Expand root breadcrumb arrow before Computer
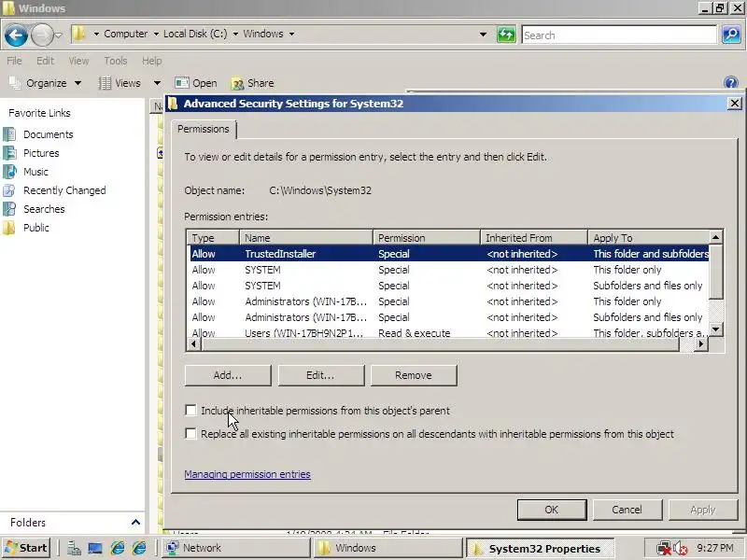Viewport: 747px width, 560px height. (96, 34)
